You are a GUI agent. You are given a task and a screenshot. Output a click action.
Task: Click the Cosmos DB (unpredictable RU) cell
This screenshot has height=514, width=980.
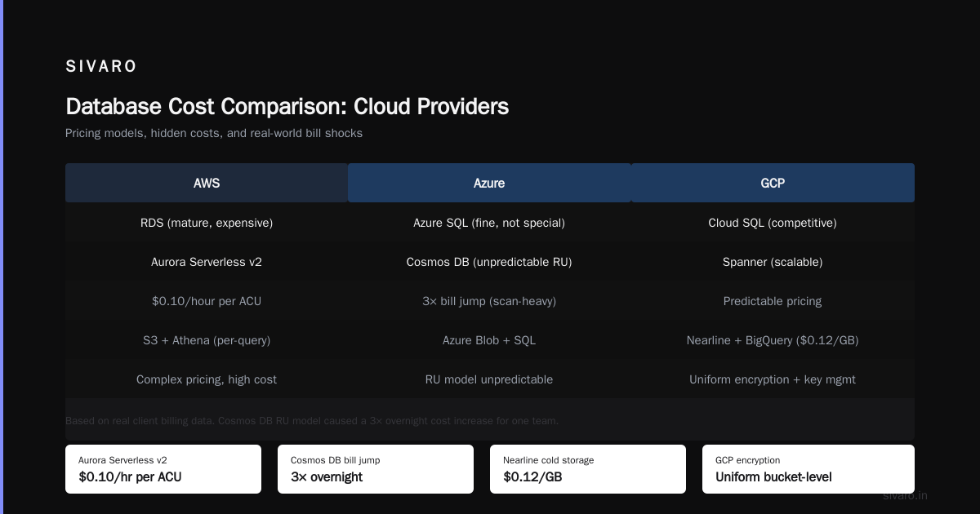point(489,262)
